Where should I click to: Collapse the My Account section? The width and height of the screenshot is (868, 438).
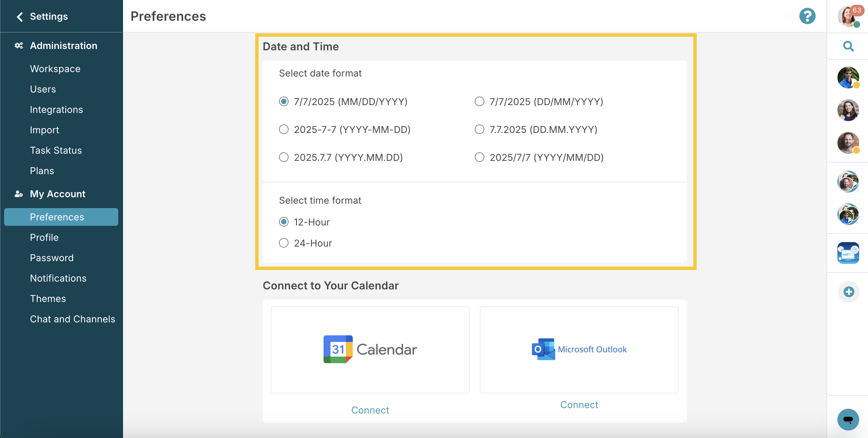point(57,194)
